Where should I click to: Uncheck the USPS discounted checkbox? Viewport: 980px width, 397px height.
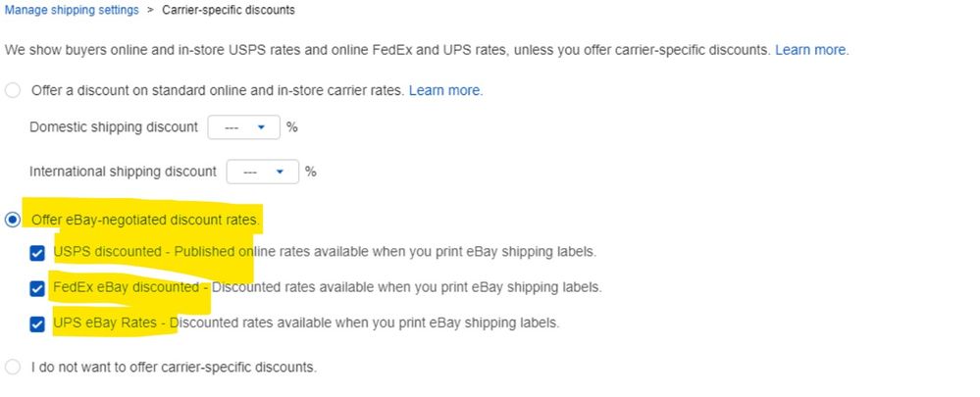tap(37, 253)
